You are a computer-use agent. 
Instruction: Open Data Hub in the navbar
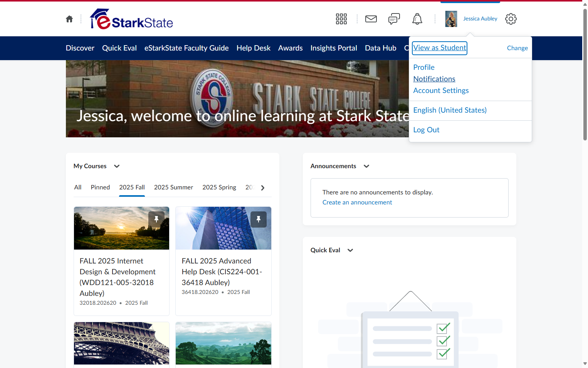[x=381, y=48]
